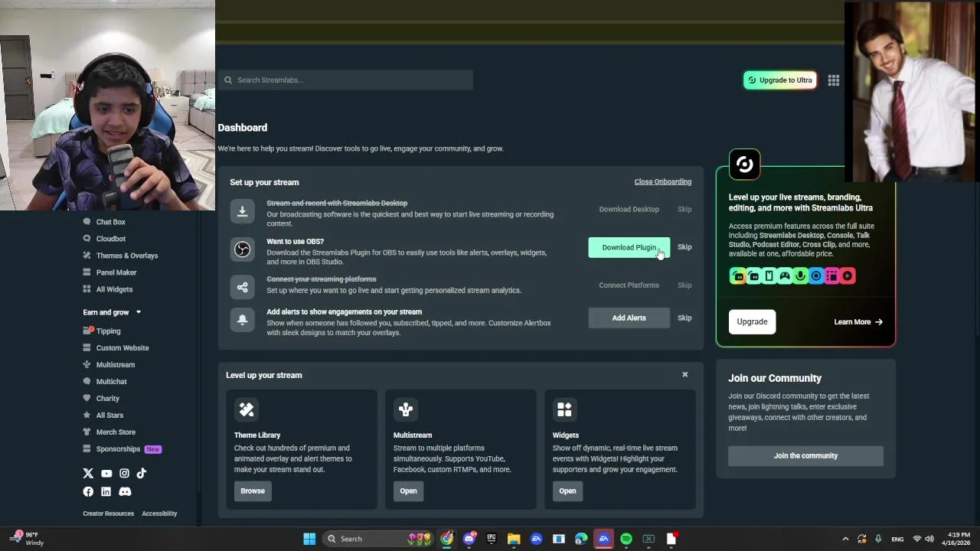
Task: Browse the Theme Library
Action: click(253, 491)
